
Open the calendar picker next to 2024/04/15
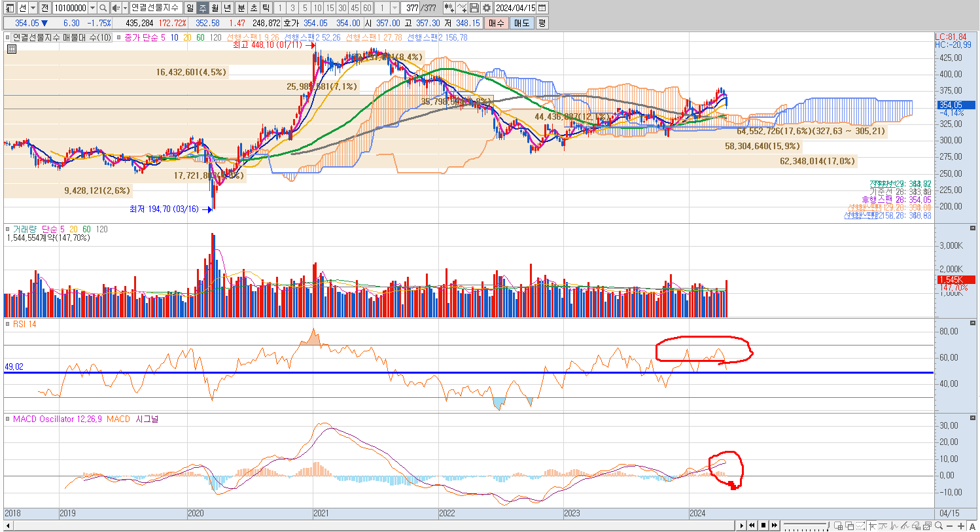click(542, 8)
